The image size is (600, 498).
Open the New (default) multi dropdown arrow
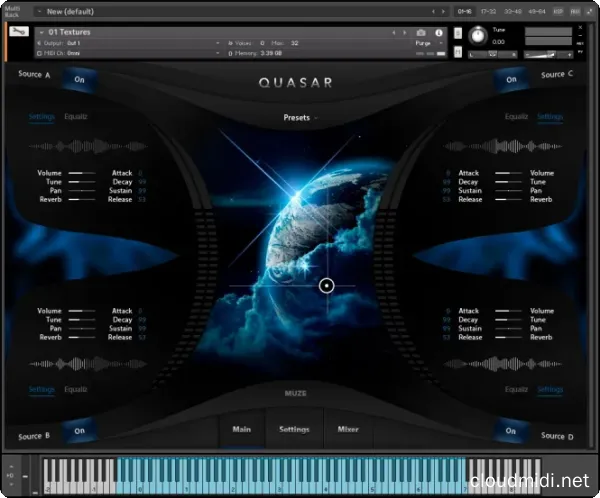(x=40, y=11)
